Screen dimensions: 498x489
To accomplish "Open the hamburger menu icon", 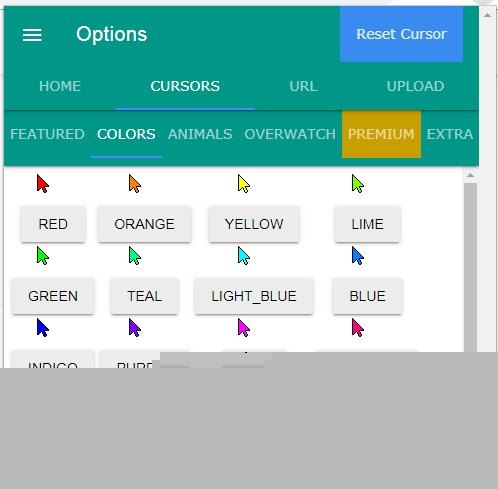I will coord(32,35).
